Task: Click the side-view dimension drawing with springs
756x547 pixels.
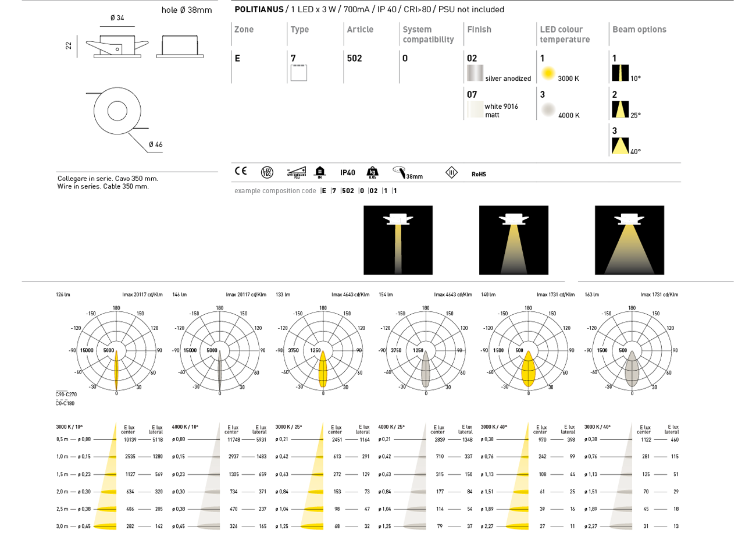Action: pos(117,46)
